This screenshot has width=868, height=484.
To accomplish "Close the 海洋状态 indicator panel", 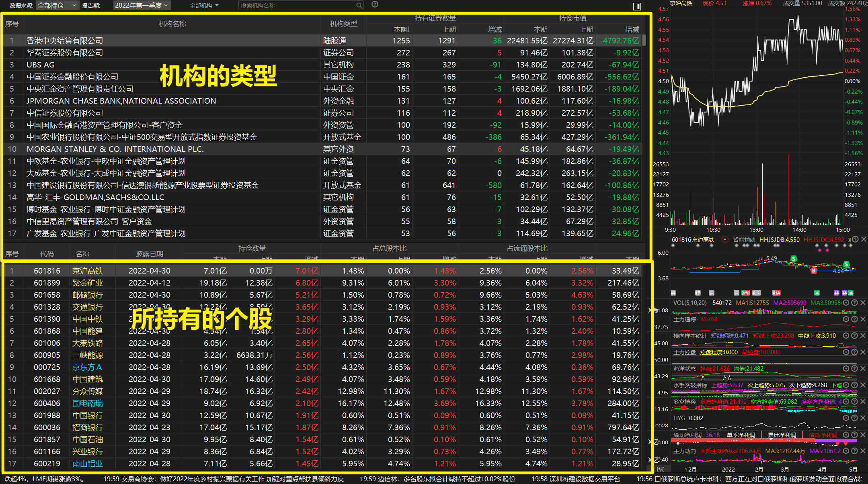I will [x=863, y=369].
